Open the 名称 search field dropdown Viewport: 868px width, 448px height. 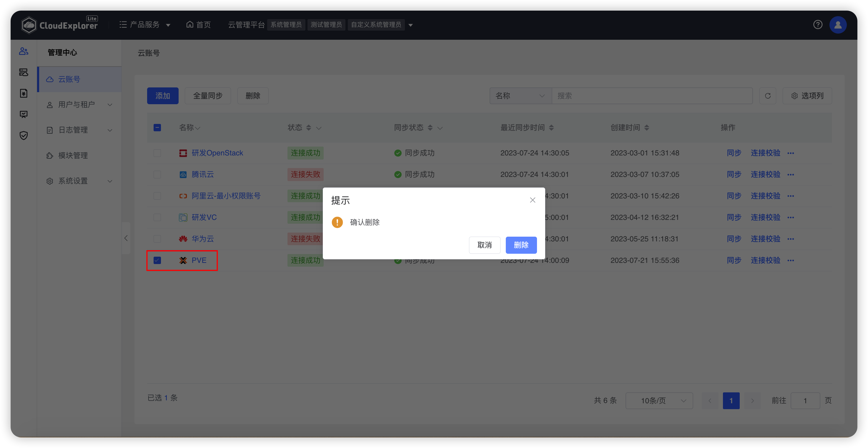point(520,96)
